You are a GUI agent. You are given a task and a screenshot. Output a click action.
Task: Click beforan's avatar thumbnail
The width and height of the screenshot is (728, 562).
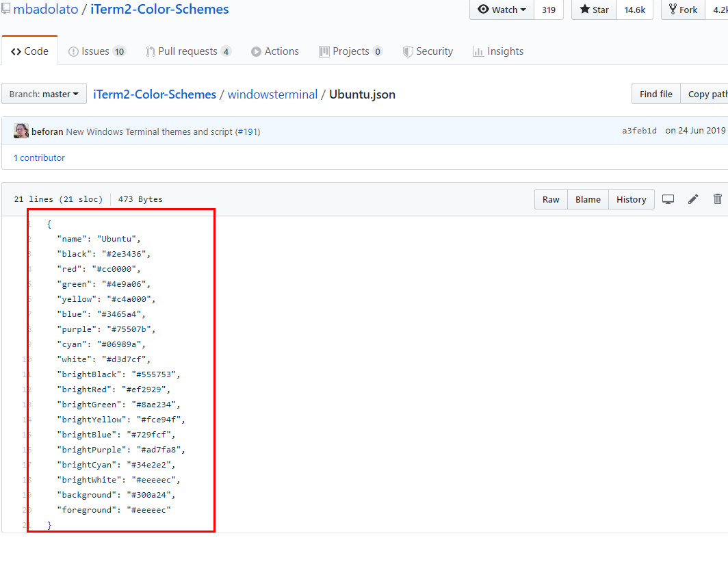click(21, 130)
